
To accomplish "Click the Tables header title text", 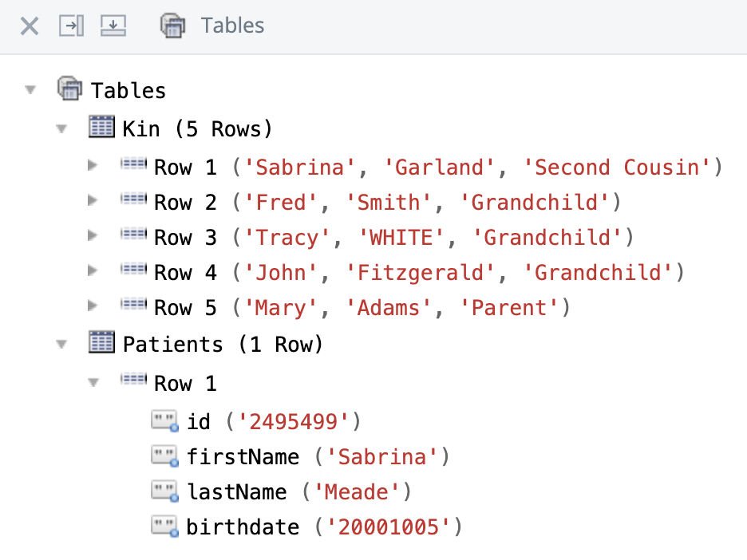I will [x=232, y=26].
